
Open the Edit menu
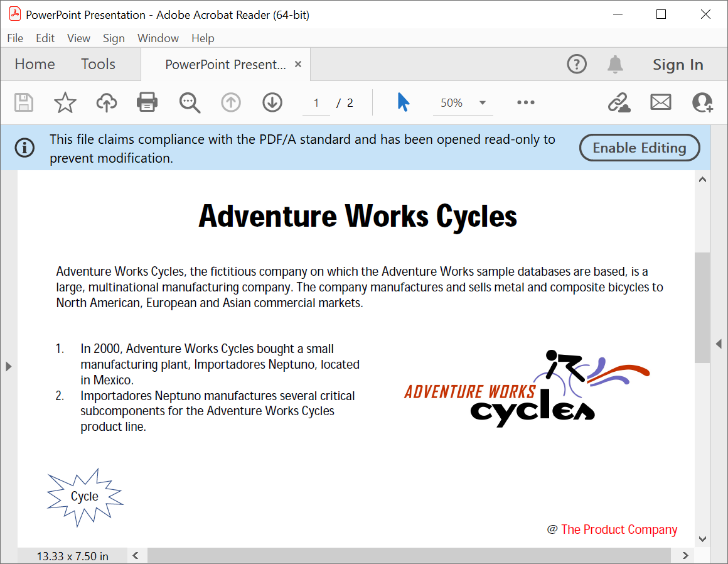pyautogui.click(x=45, y=38)
